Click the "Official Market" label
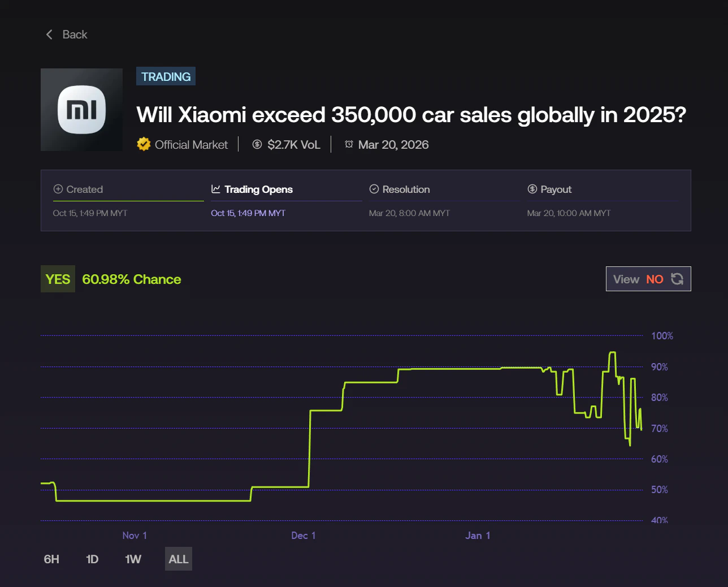 191,145
